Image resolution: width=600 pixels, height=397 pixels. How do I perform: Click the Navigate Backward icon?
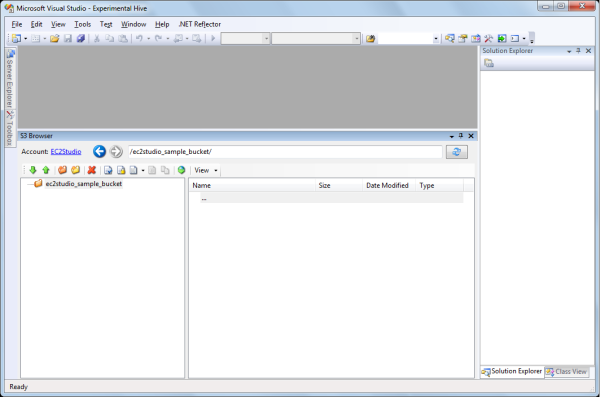pos(178,38)
